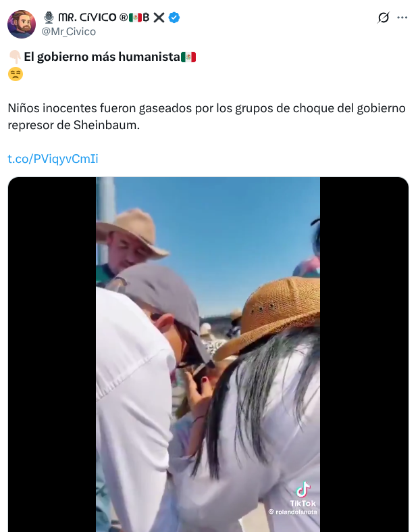
Task: Play the embedded video in the tweet
Action: (x=208, y=354)
